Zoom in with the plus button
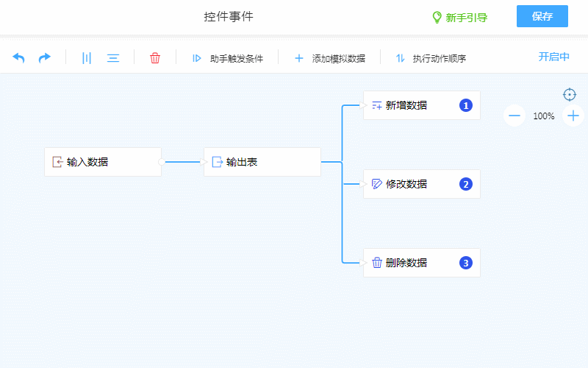Viewport: 588px width, 368px height. pyautogui.click(x=573, y=116)
